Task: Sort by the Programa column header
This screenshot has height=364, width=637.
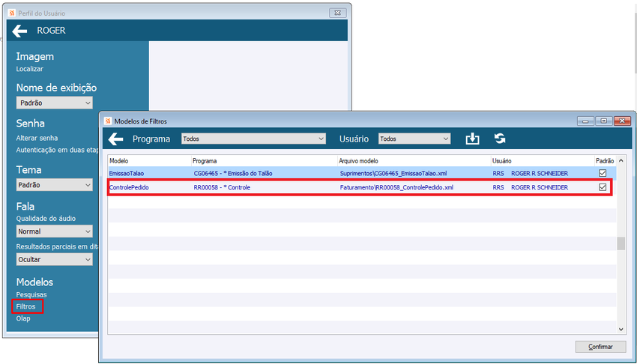Action: pos(264,161)
